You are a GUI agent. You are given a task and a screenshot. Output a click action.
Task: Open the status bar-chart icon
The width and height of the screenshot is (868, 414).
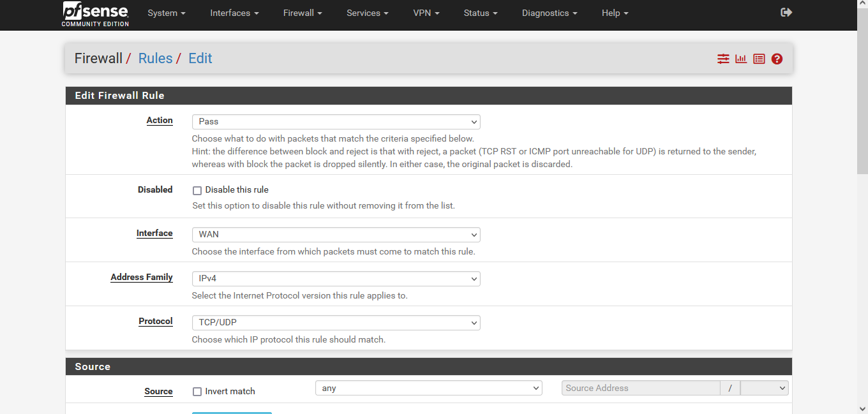pyautogui.click(x=741, y=59)
